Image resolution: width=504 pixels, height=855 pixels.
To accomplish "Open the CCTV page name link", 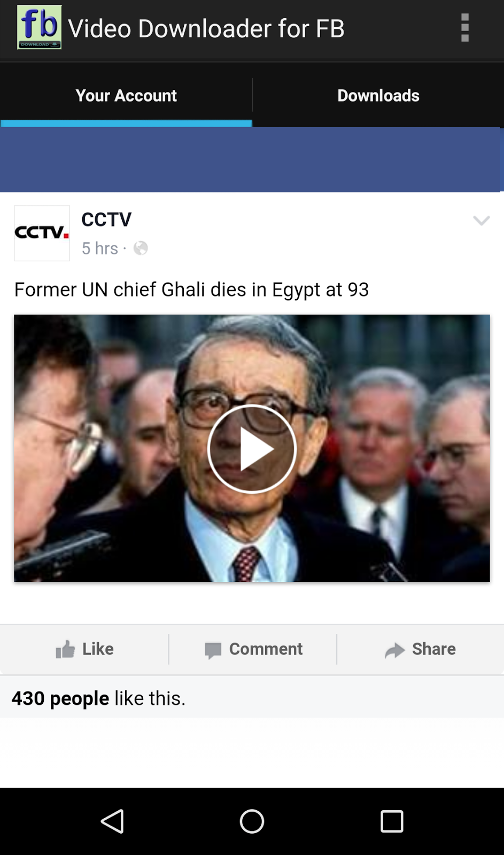I will (106, 220).
